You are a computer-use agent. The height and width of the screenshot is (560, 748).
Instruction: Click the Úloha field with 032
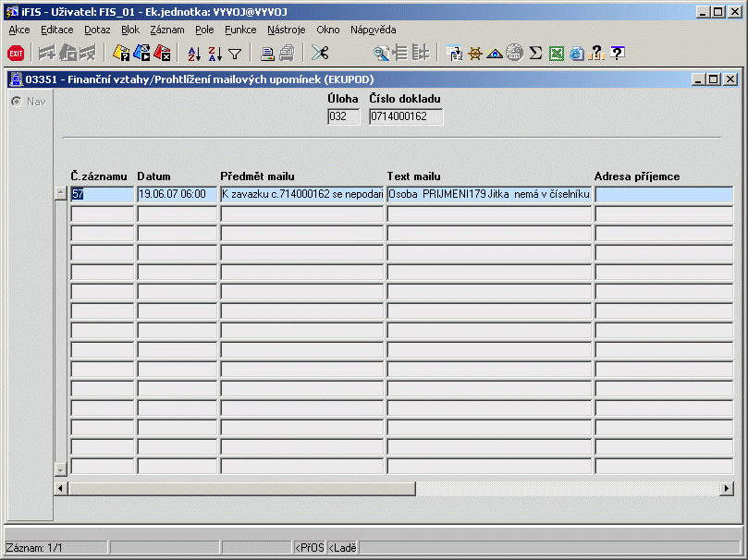[343, 117]
